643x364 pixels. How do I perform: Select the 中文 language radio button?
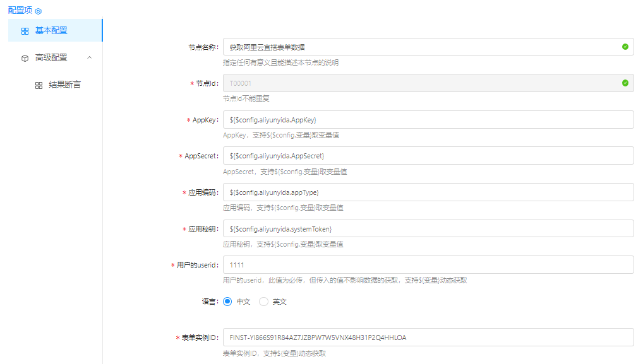point(227,302)
